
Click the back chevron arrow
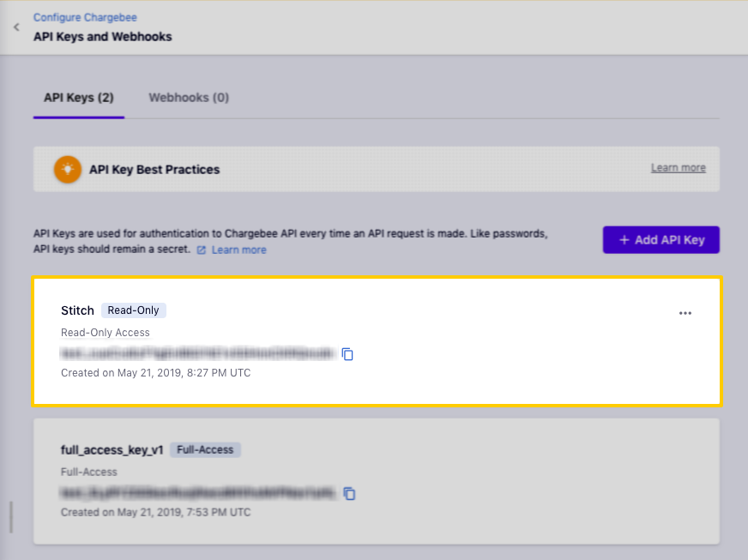pos(15,27)
